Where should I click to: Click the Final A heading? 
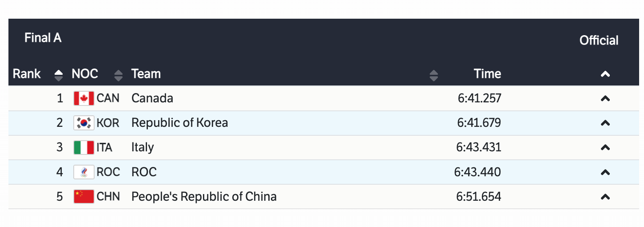(x=43, y=38)
